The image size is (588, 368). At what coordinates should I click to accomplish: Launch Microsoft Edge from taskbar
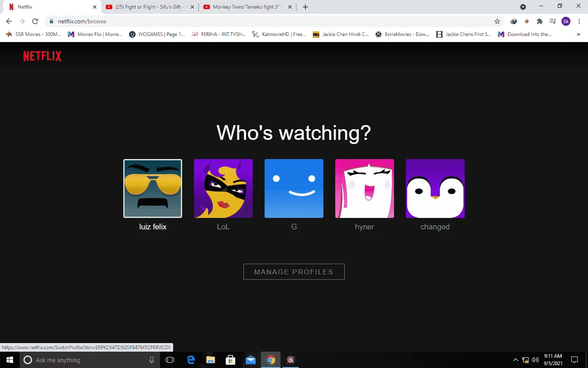[191, 360]
